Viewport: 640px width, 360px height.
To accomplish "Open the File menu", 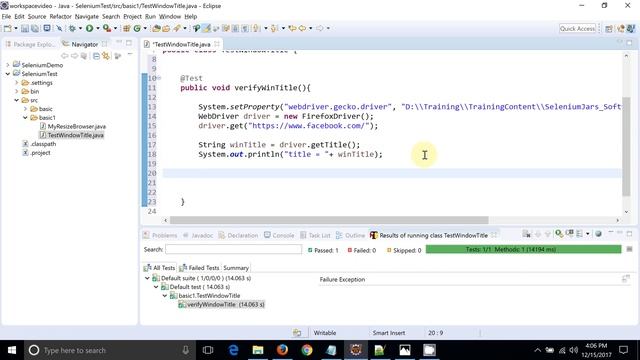I will pyautogui.click(x=6, y=16).
